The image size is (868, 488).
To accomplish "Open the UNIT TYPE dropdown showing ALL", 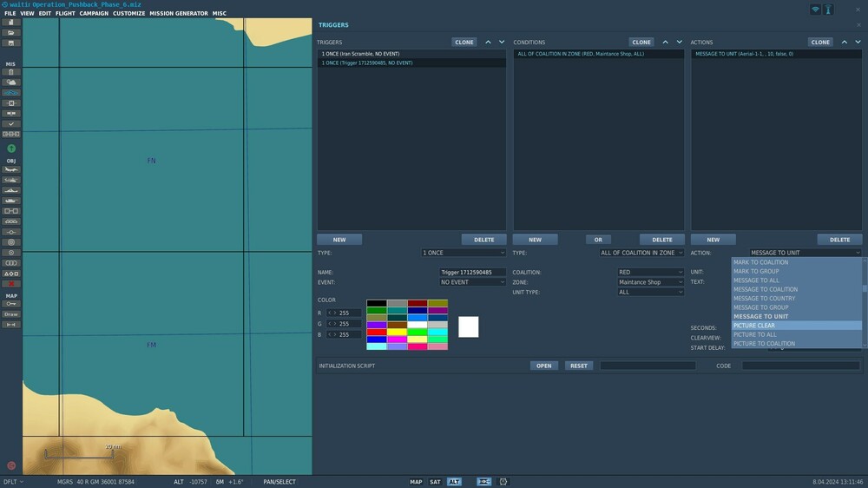I will (650, 292).
